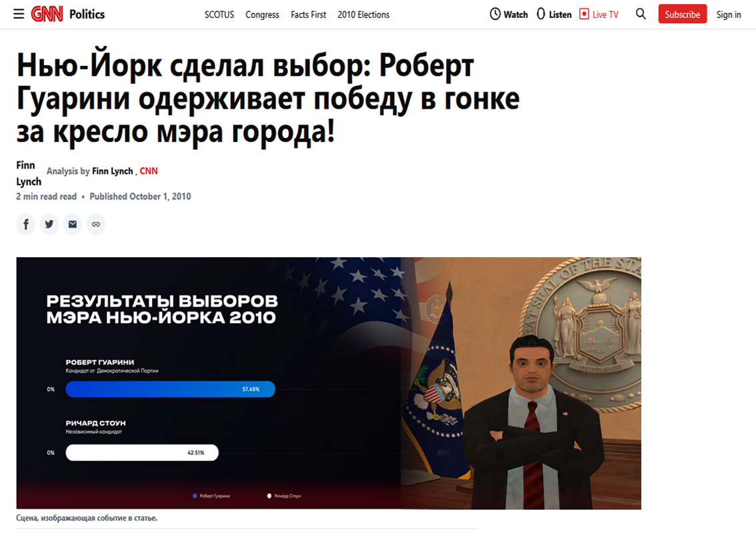Copy article link icon
This screenshot has height=533, width=756.
point(96,224)
